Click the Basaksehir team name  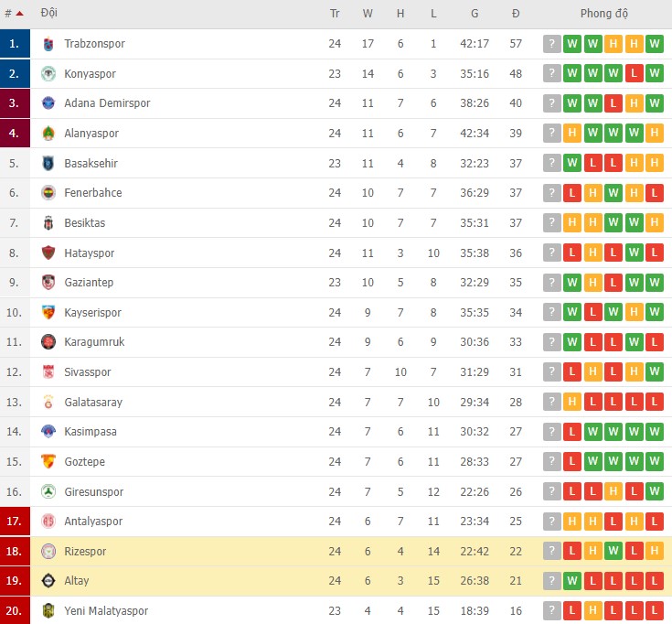point(91,164)
